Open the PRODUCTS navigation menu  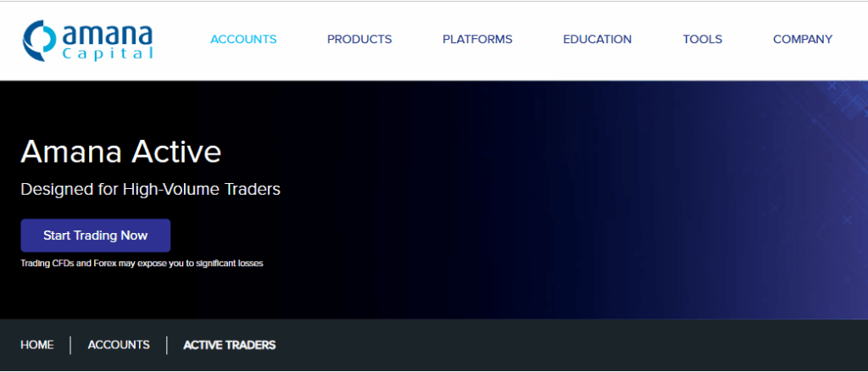tap(359, 39)
